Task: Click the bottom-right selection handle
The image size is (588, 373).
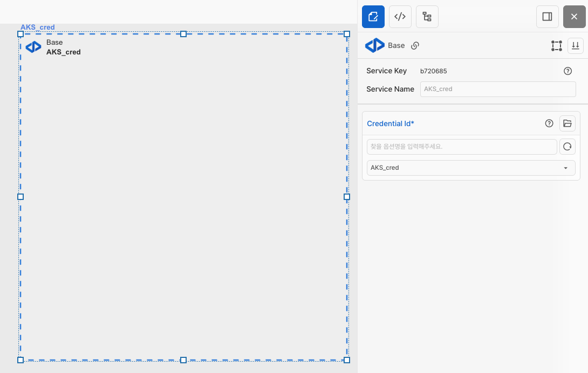Action: (x=347, y=360)
